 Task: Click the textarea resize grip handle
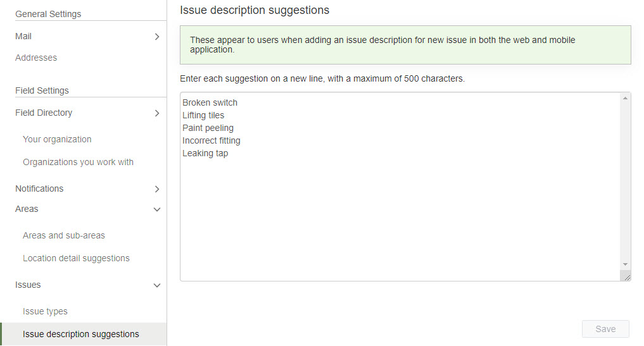coord(627,278)
